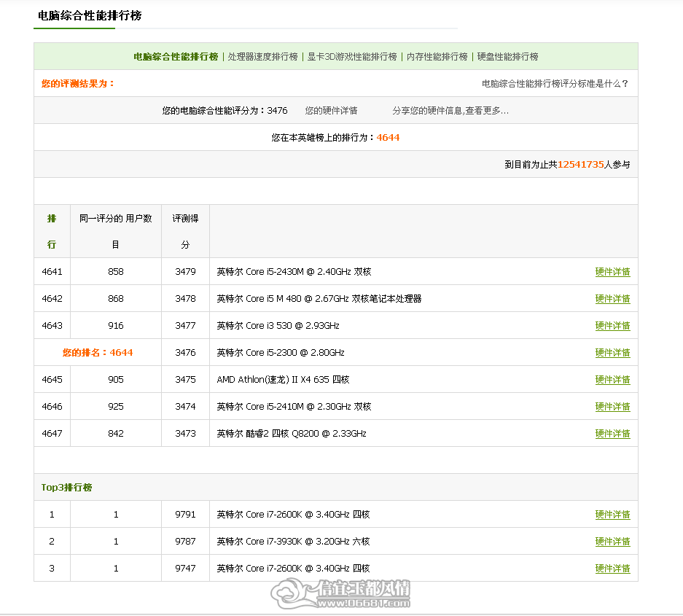The width and height of the screenshot is (683, 616).
Task: Click the 同一评分的用户数目 column header
Action: point(115,231)
